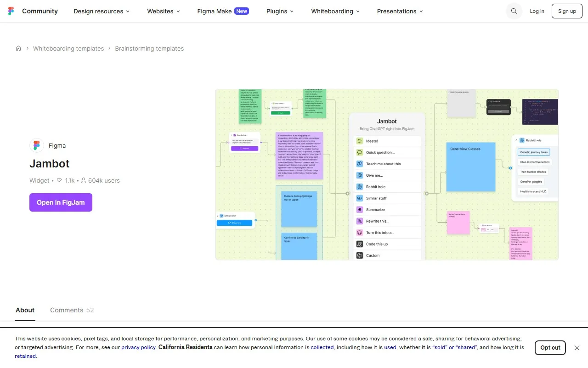Image resolution: width=588 pixels, height=368 pixels.
Task: Select the About tab
Action: (25, 310)
